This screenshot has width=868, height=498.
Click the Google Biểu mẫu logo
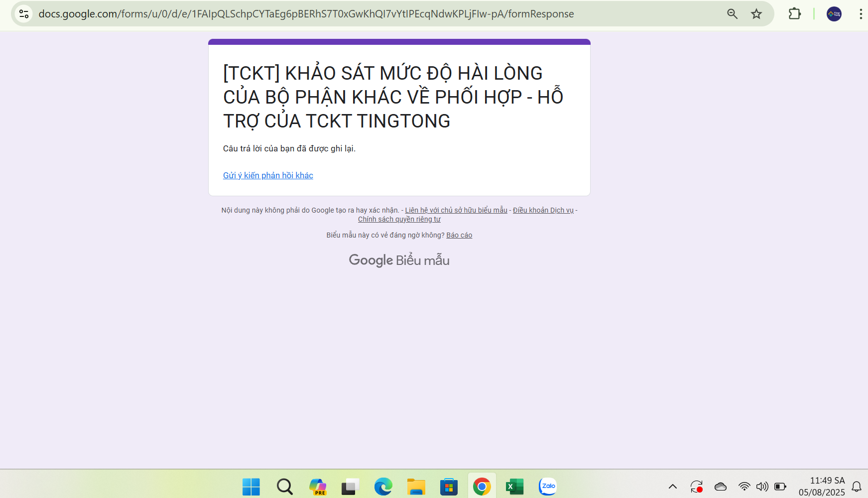(399, 260)
